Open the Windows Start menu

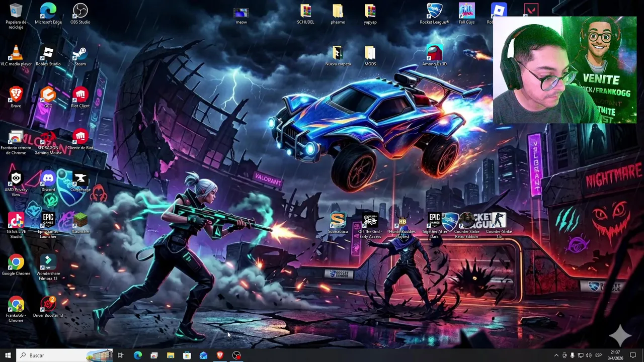(x=8, y=355)
